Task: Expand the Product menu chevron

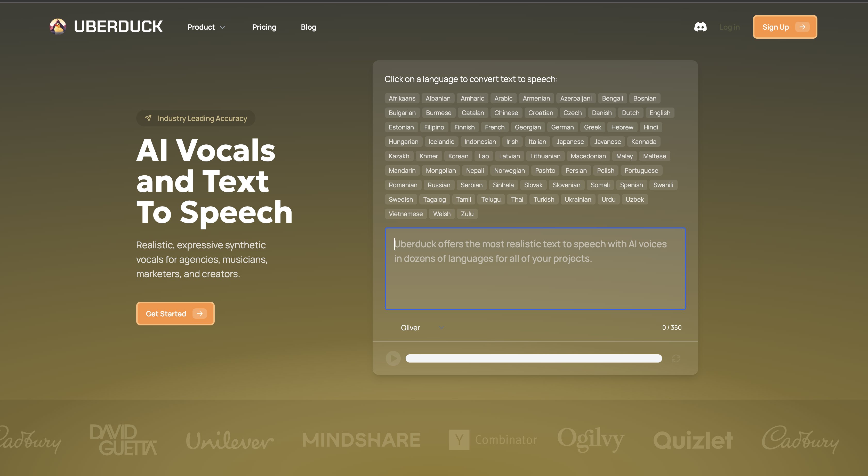Action: pos(222,27)
